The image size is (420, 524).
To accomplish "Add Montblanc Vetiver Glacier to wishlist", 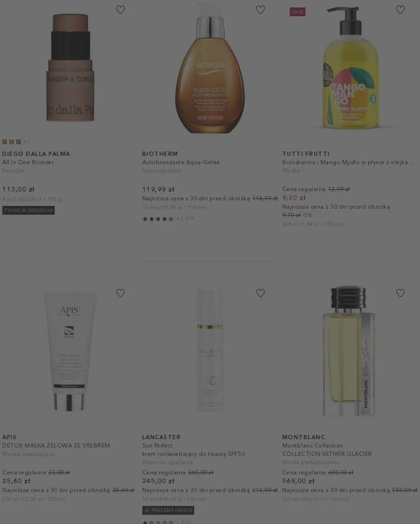I will click(x=401, y=293).
